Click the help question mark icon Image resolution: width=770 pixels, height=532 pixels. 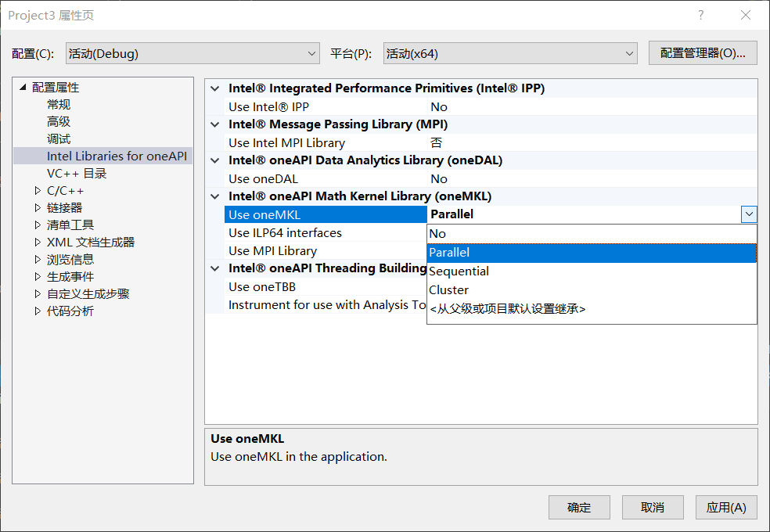click(701, 15)
